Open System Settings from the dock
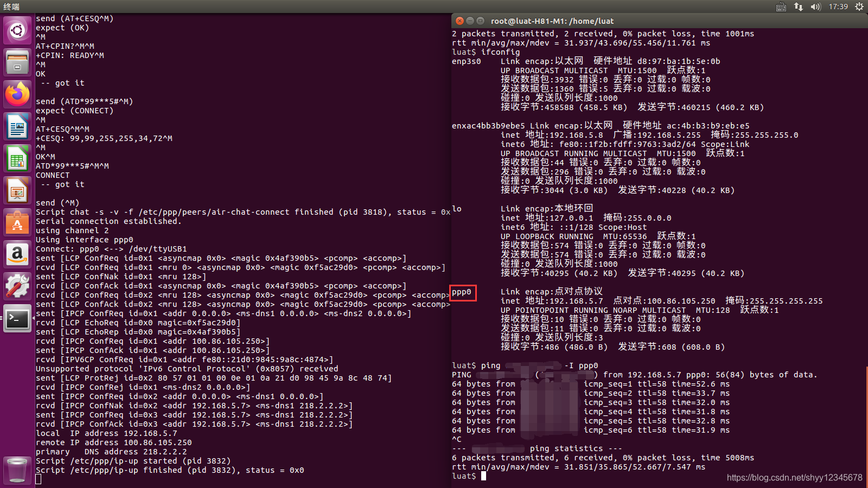868x488 pixels. [x=17, y=286]
